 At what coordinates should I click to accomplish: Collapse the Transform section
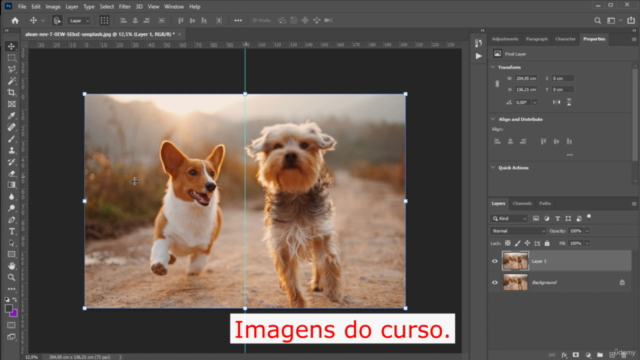click(x=493, y=67)
